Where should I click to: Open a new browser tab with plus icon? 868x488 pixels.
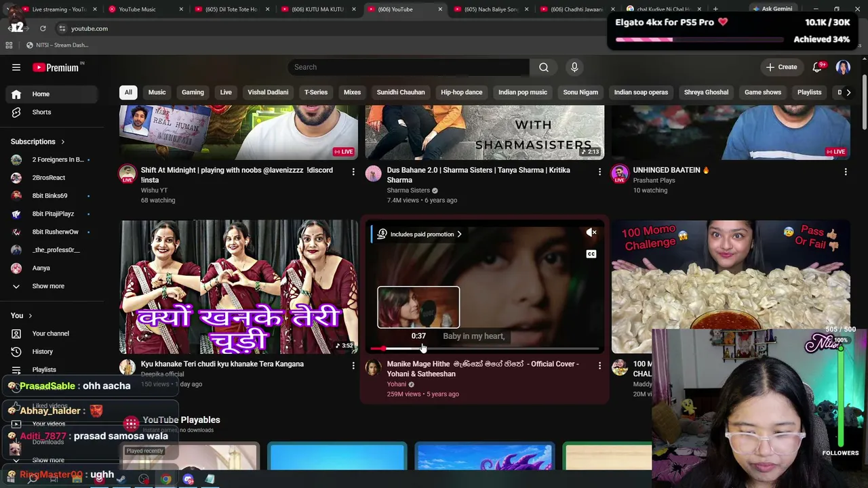click(715, 9)
